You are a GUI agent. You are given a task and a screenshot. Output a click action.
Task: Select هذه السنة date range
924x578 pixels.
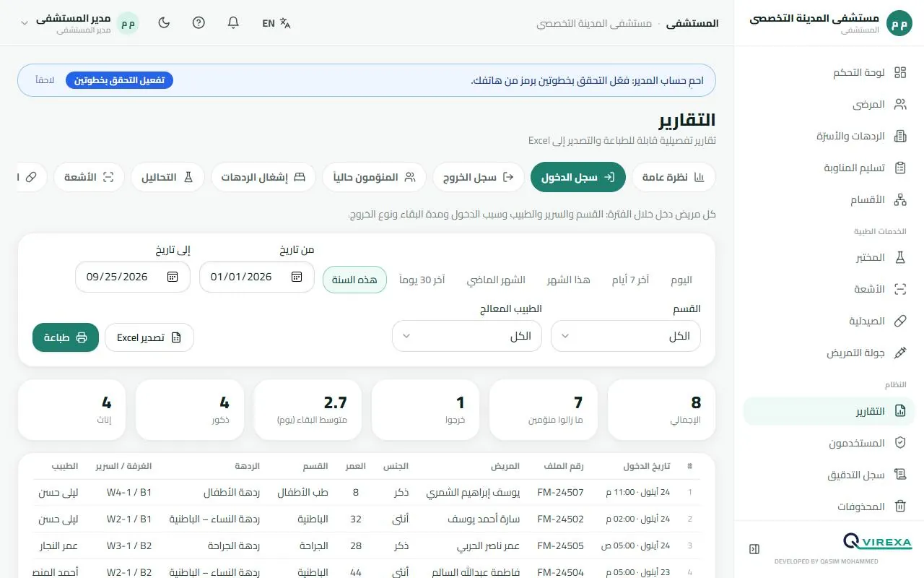coord(354,280)
